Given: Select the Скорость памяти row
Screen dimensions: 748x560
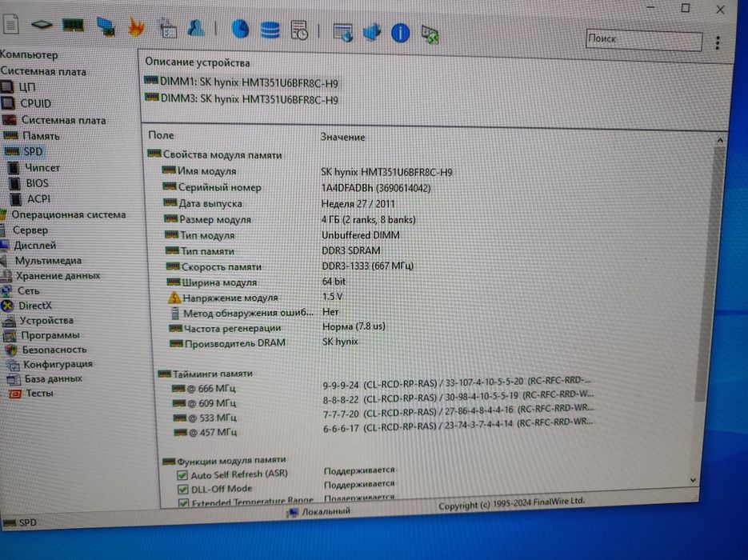Looking at the screenshot, I should coord(290,266).
